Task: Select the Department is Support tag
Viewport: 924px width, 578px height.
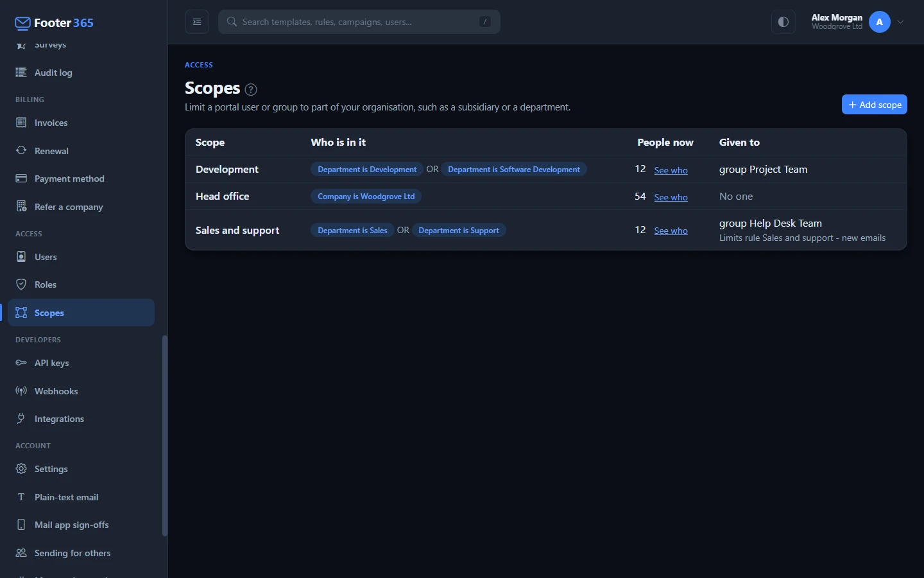Action: (459, 231)
